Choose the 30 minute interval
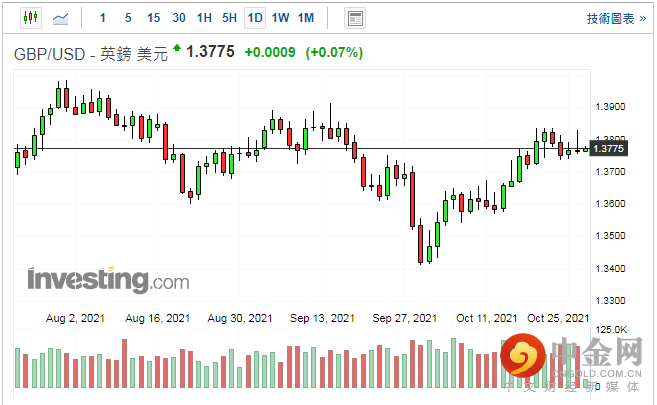This screenshot has width=657, height=405. (178, 18)
